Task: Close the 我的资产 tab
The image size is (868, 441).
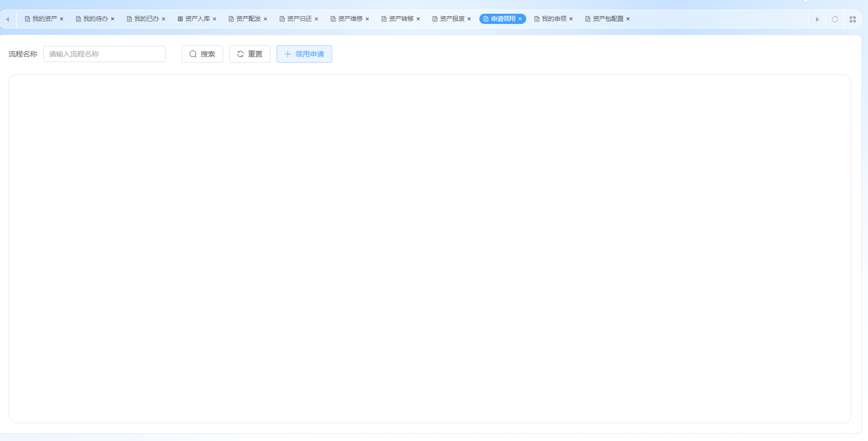Action: pyautogui.click(x=62, y=19)
